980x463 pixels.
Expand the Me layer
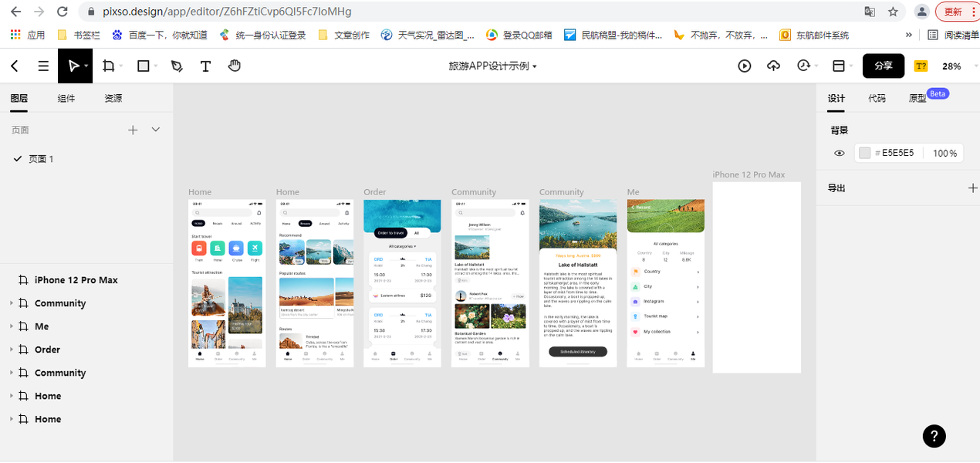[12, 326]
